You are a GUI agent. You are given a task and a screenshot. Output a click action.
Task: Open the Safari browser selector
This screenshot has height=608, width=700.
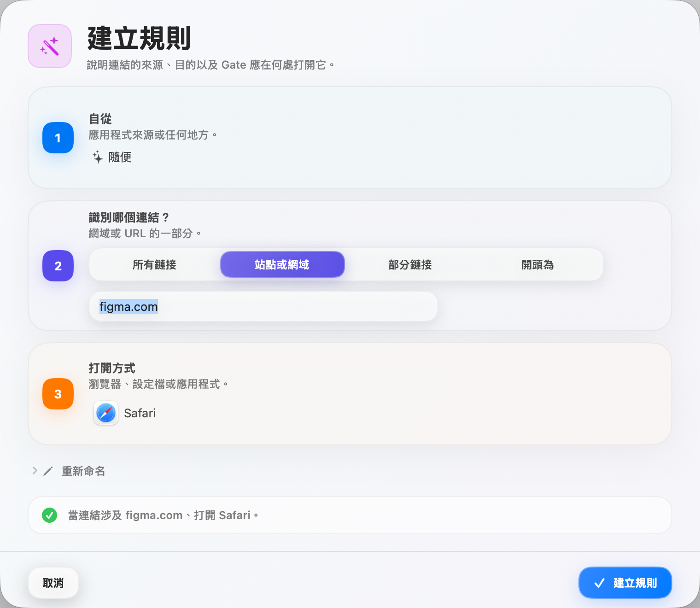tap(125, 413)
